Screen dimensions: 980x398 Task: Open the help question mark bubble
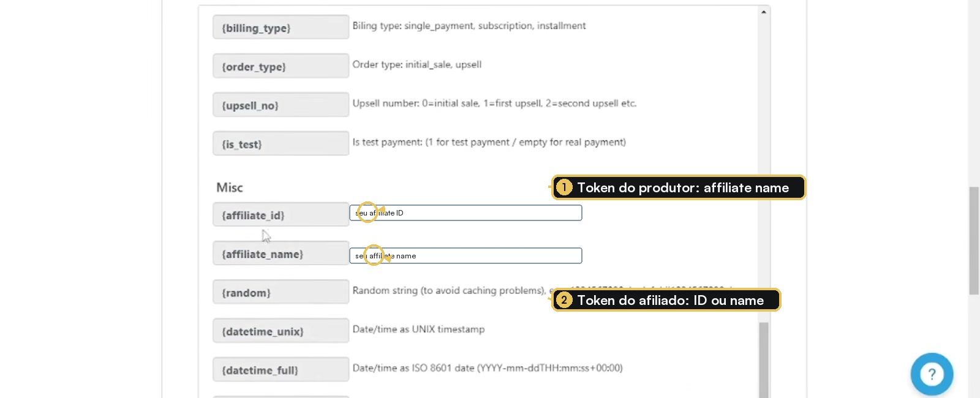click(x=932, y=374)
